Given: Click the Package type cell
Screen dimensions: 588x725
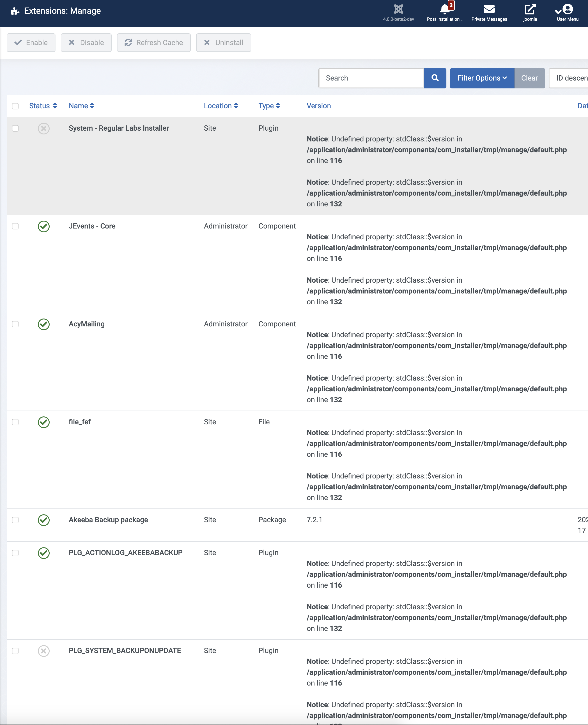Looking at the screenshot, I should [x=272, y=520].
